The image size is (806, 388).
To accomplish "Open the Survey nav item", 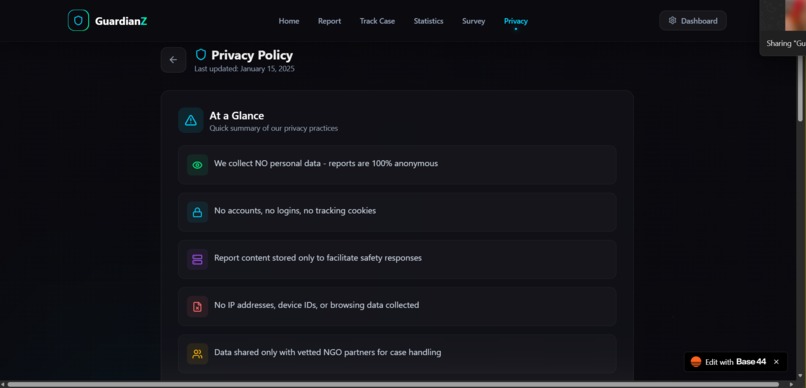I will coord(473,21).
